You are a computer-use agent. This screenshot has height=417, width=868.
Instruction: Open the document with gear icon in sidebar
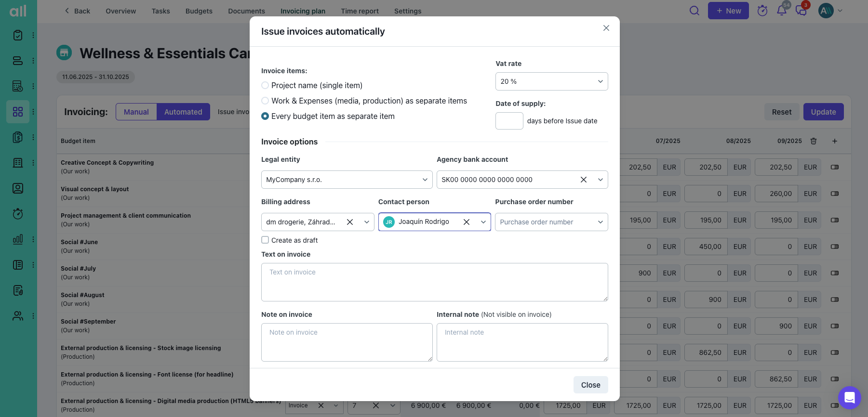coord(18,290)
